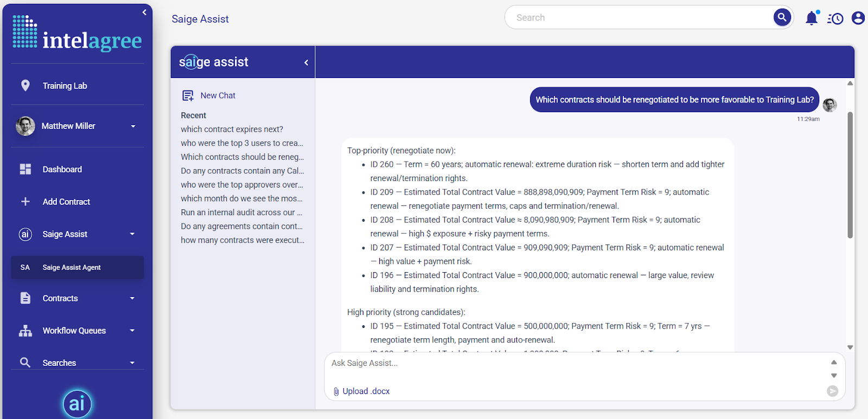The image size is (868, 419).
Task: Click the chat conversation vertical scrollbar
Action: [x=850, y=175]
